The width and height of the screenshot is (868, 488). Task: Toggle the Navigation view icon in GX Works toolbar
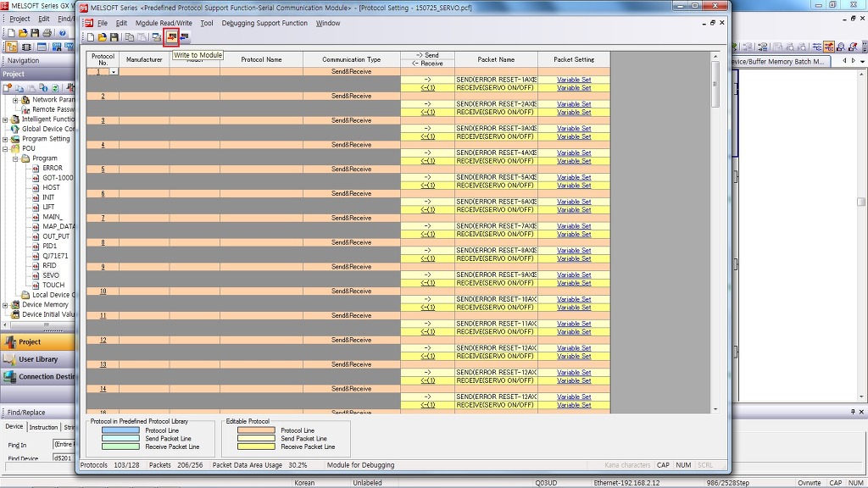[12, 47]
